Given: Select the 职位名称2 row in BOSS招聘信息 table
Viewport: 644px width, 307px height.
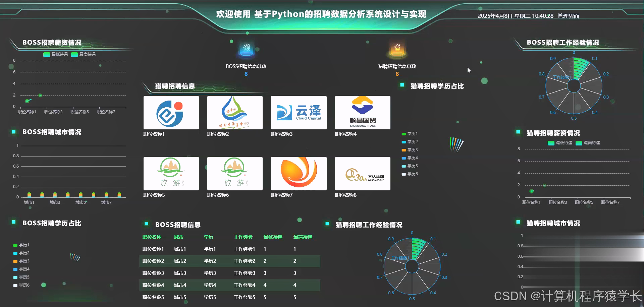Looking at the screenshot, I should click(230, 261).
